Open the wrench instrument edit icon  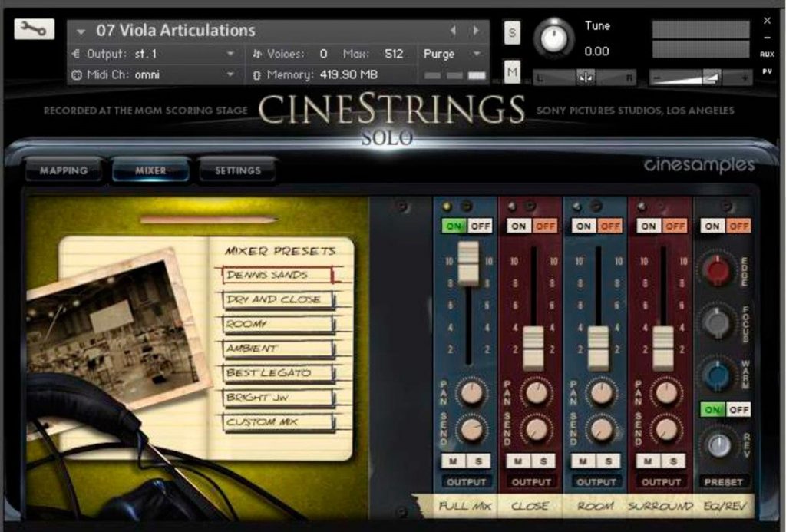tap(34, 29)
